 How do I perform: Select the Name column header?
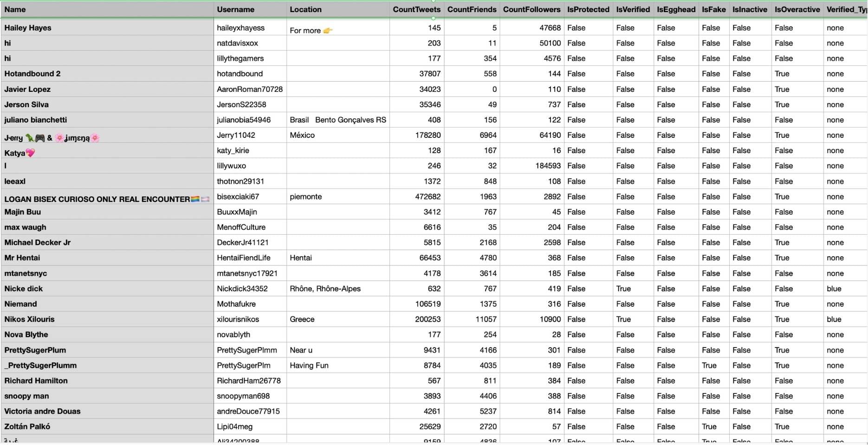point(14,9)
